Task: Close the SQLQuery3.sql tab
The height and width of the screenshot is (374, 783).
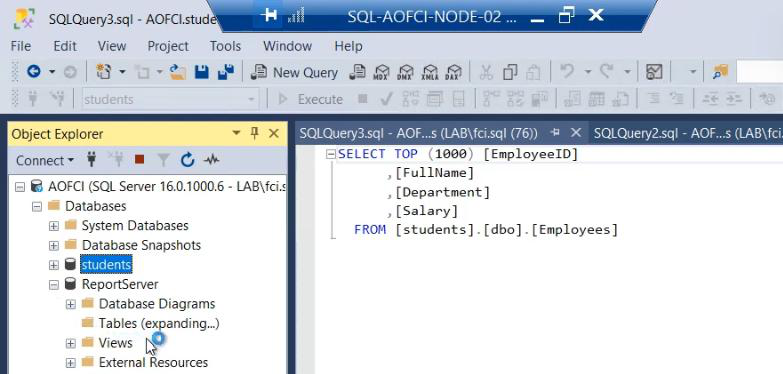Action: tap(576, 133)
